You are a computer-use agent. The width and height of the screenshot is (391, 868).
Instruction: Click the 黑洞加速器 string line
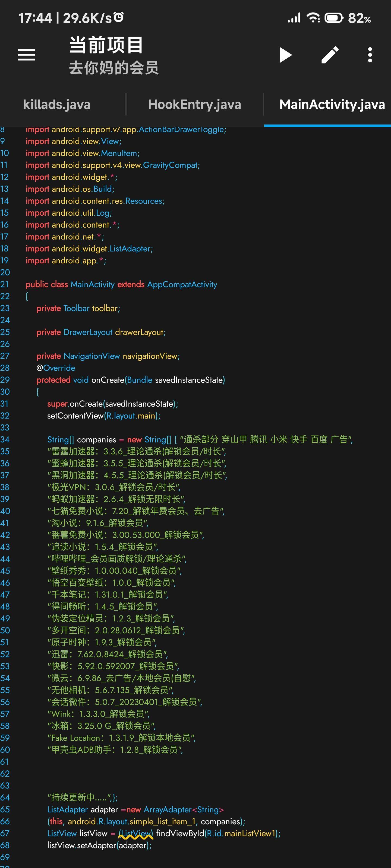click(137, 476)
